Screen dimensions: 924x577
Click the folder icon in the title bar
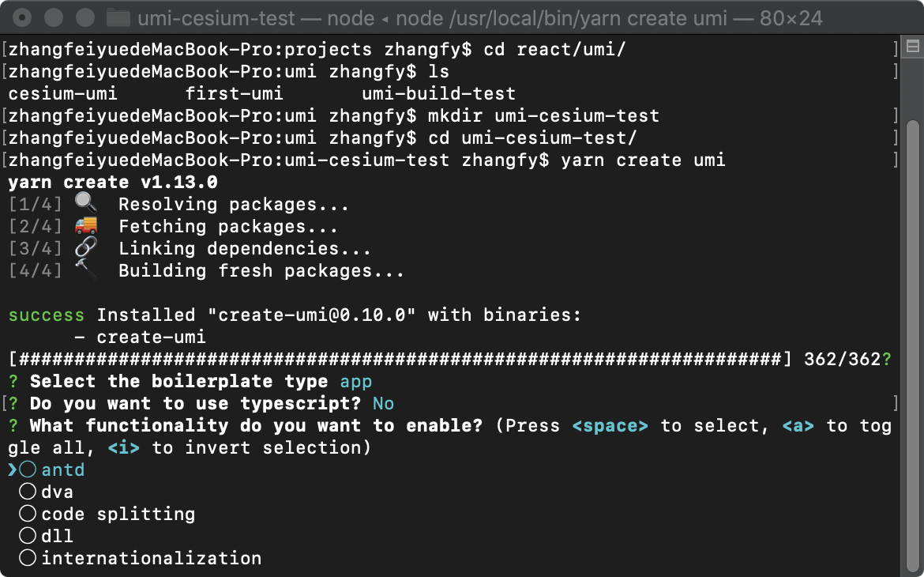pos(118,17)
